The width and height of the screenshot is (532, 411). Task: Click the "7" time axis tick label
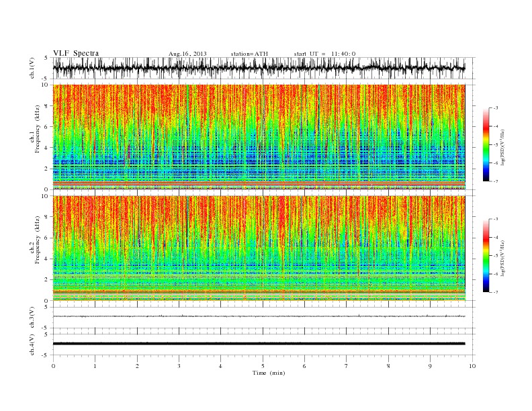(x=347, y=366)
